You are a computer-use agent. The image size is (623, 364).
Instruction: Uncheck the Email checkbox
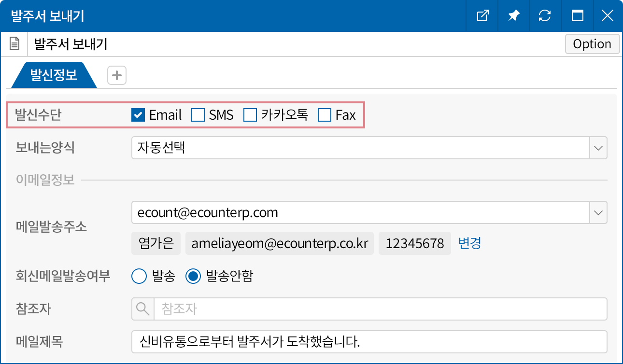click(x=138, y=115)
